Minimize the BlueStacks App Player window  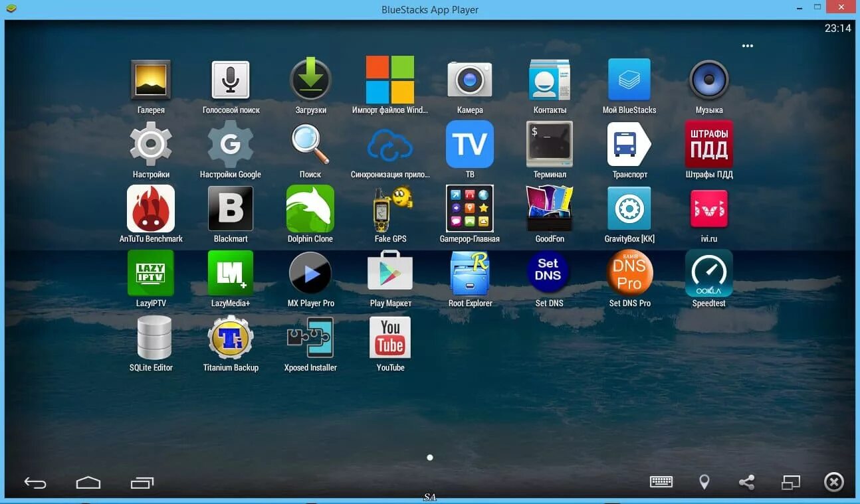pos(798,8)
